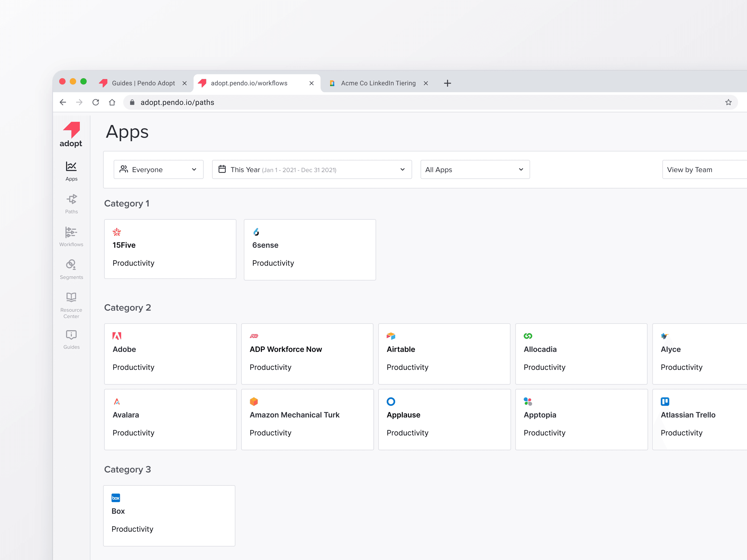Open Segments in the sidebar

(71, 269)
